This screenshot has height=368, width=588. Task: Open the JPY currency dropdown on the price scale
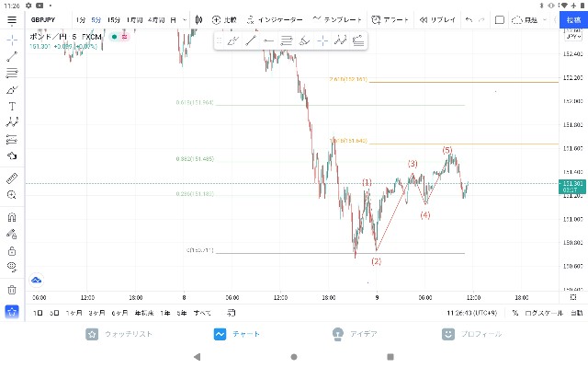click(573, 37)
